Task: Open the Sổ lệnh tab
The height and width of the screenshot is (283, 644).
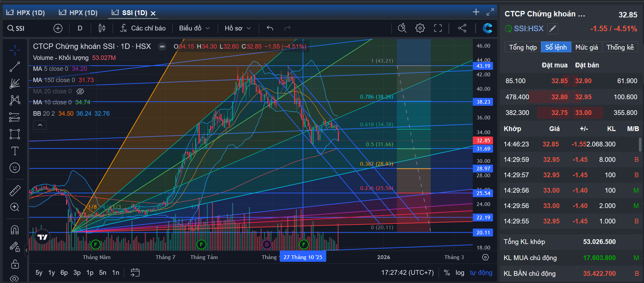Action: 556,47
